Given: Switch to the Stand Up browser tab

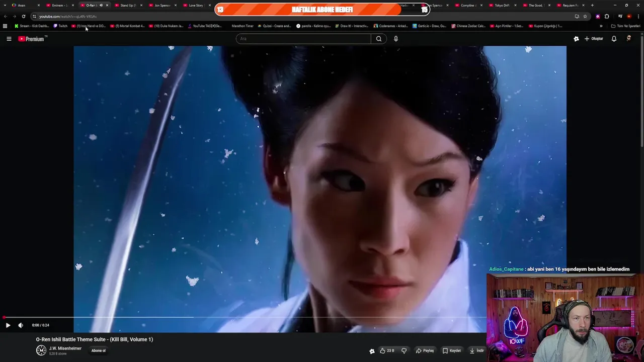Looking at the screenshot, I should [x=128, y=5].
